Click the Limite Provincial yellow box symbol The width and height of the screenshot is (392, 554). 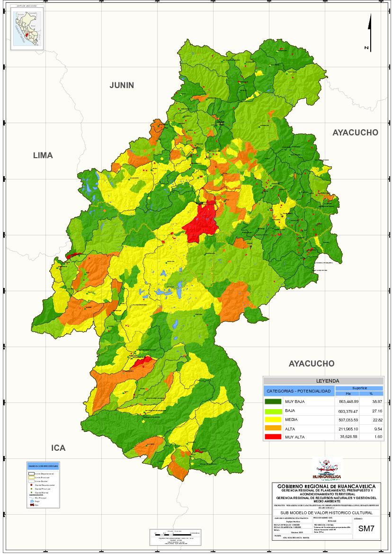31,477
